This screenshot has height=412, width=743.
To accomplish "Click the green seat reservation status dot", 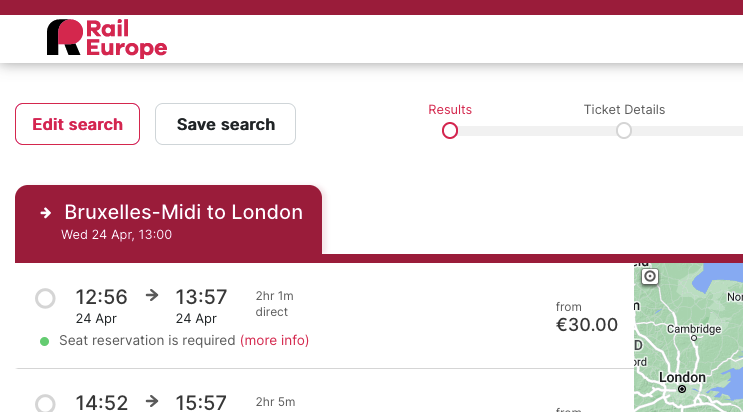I will [x=45, y=341].
